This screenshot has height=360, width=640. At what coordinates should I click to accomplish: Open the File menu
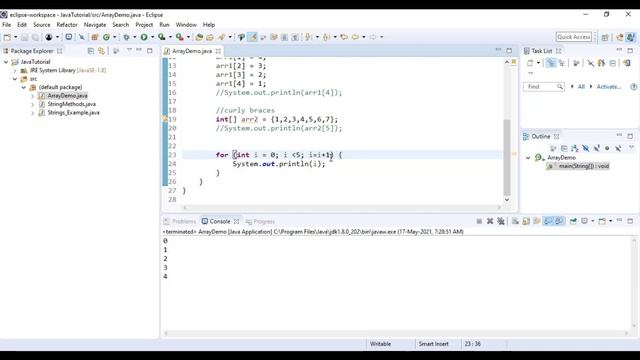point(7,25)
